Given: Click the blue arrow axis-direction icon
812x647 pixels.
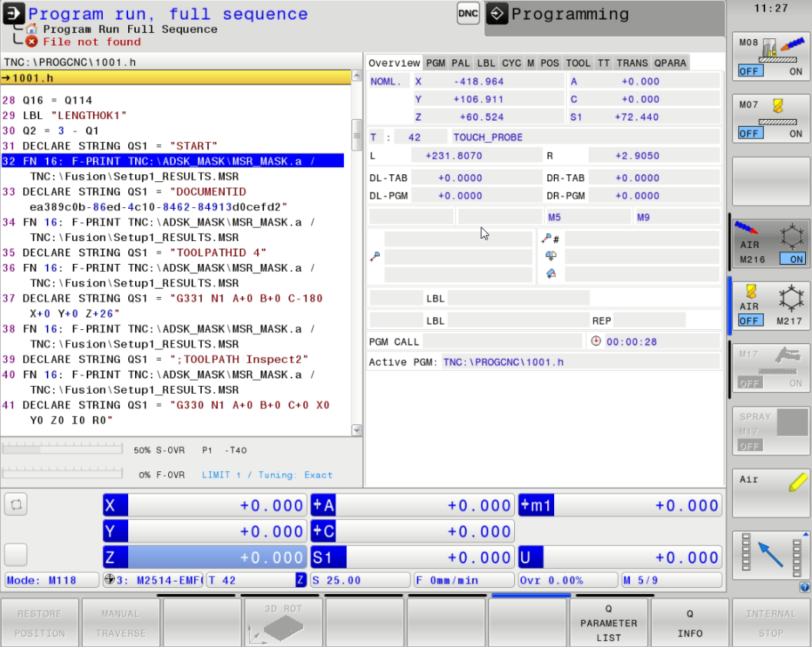Looking at the screenshot, I should point(771,555).
